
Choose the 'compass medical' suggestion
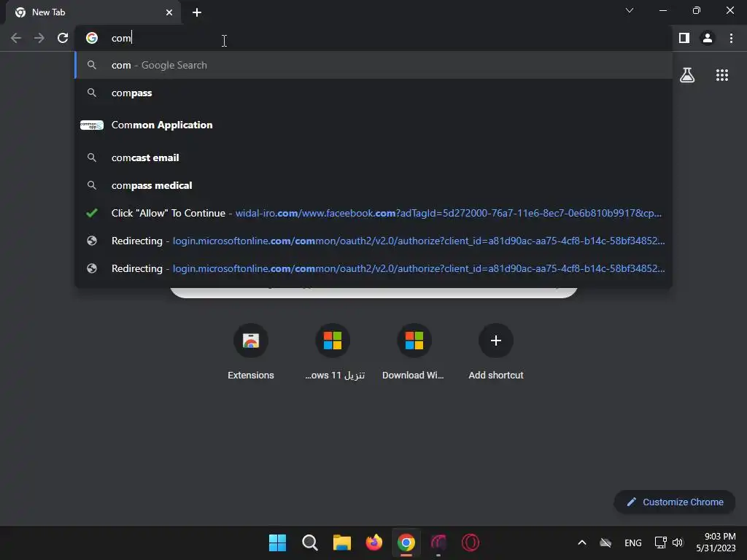pos(373,185)
